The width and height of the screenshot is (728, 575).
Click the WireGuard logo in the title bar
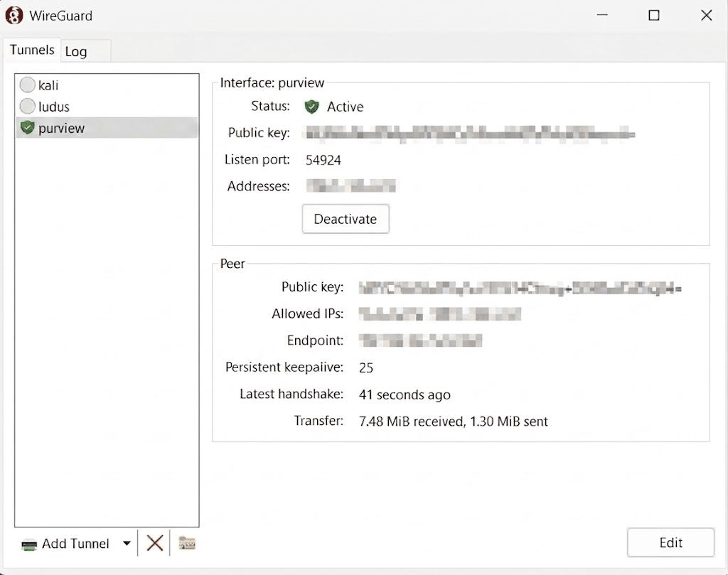tap(14, 16)
